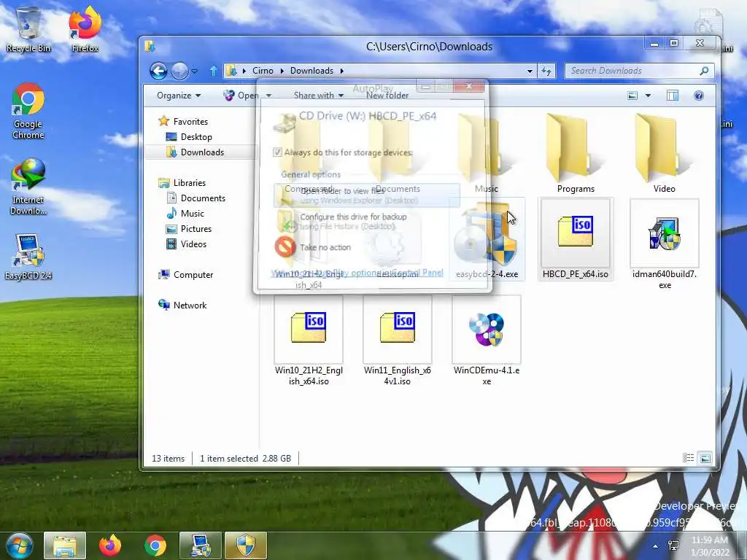Viewport: 747px width, 560px height.
Task: Toggle the preview pane button
Action: [673, 96]
